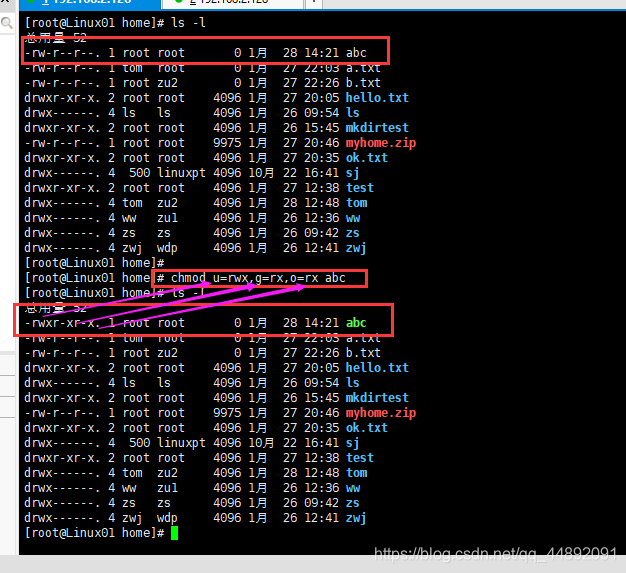Click red myhome.zip filename in second listing

[381, 413]
